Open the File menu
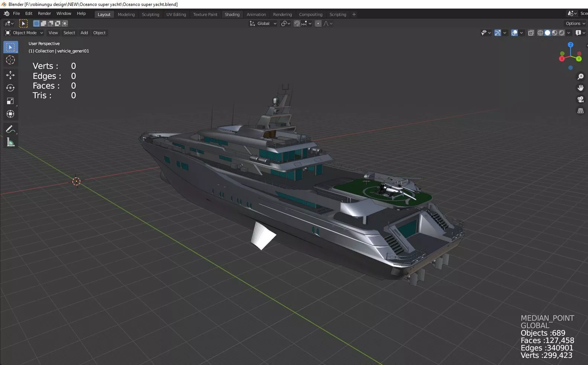588x365 pixels. point(16,13)
